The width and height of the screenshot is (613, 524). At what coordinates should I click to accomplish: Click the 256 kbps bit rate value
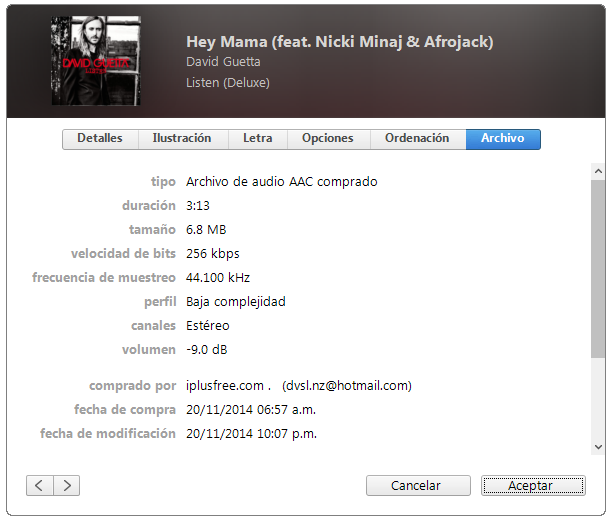[x=213, y=254]
